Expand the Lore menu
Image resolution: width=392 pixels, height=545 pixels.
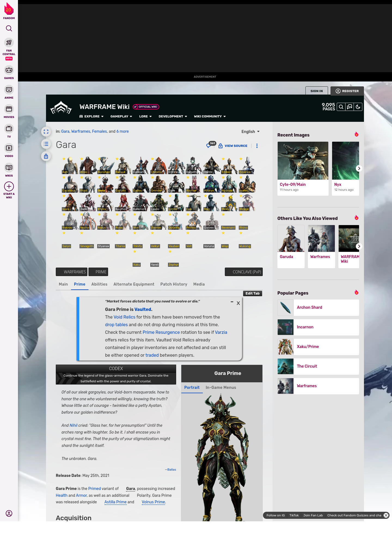pos(145,116)
